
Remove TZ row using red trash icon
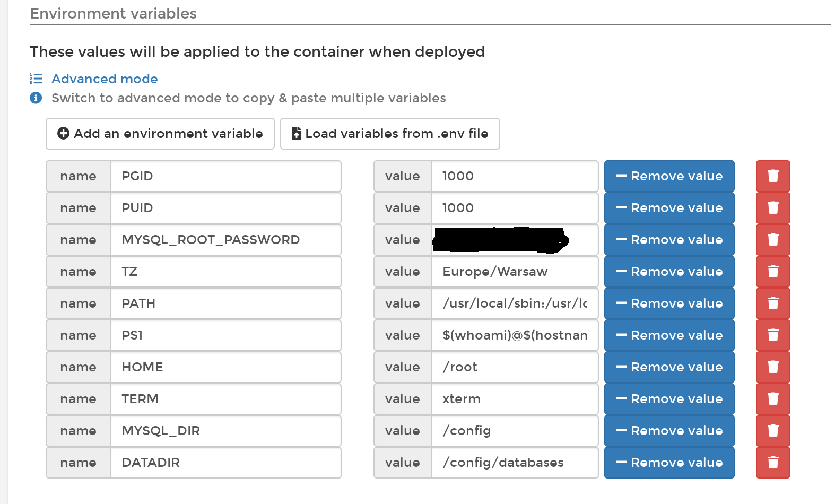pos(772,272)
